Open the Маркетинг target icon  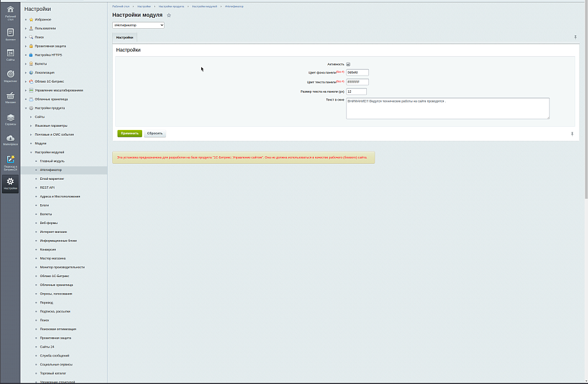pyautogui.click(x=10, y=76)
